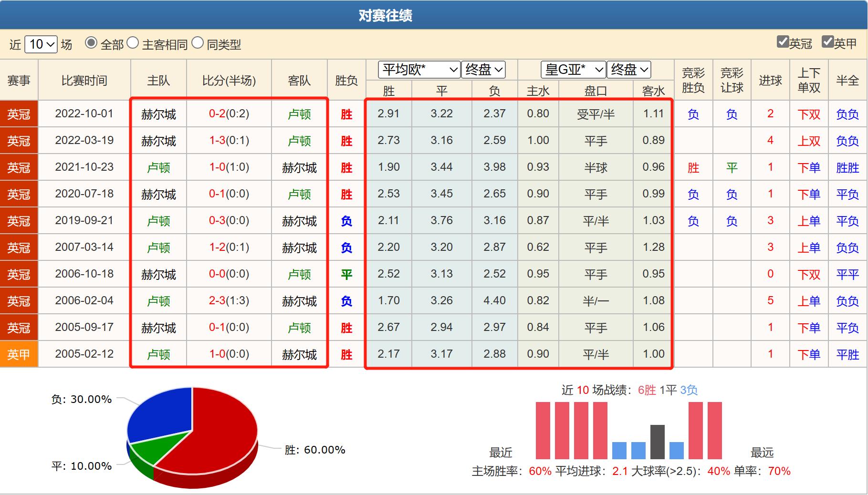Click the 卢顿 away team link in first row
The height and width of the screenshot is (495, 868).
pyautogui.click(x=299, y=114)
